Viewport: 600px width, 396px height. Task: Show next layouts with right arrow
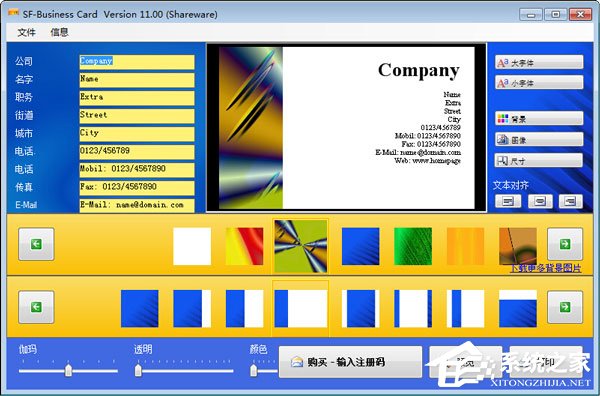pos(565,307)
